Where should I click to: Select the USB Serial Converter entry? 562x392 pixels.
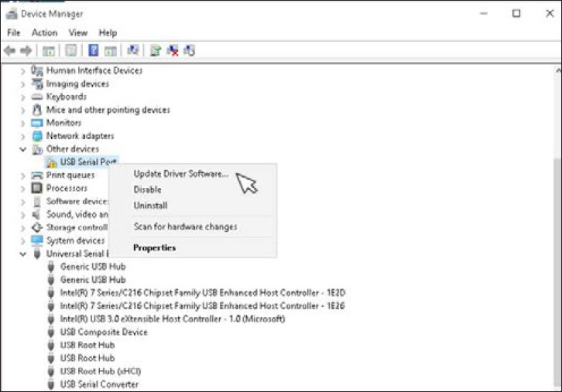tap(99, 384)
